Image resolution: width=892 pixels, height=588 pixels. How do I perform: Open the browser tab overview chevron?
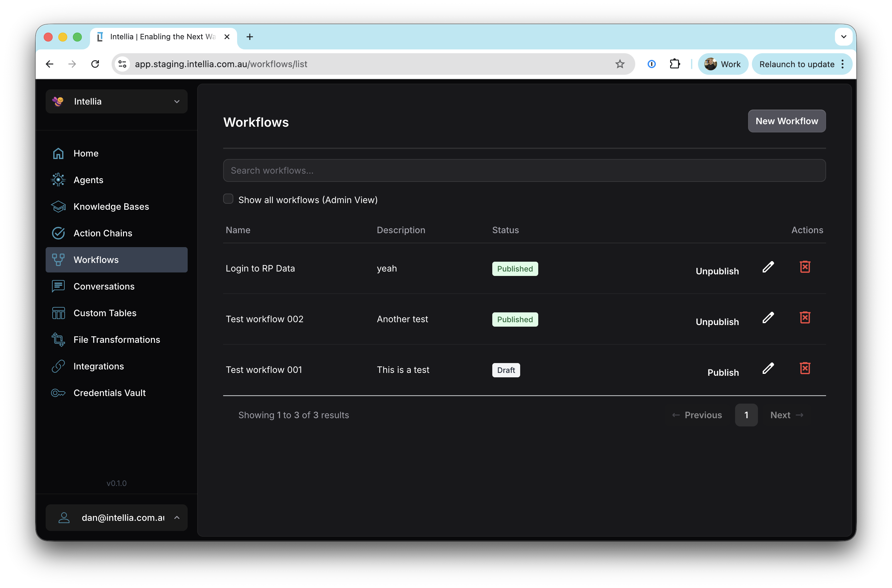844,36
